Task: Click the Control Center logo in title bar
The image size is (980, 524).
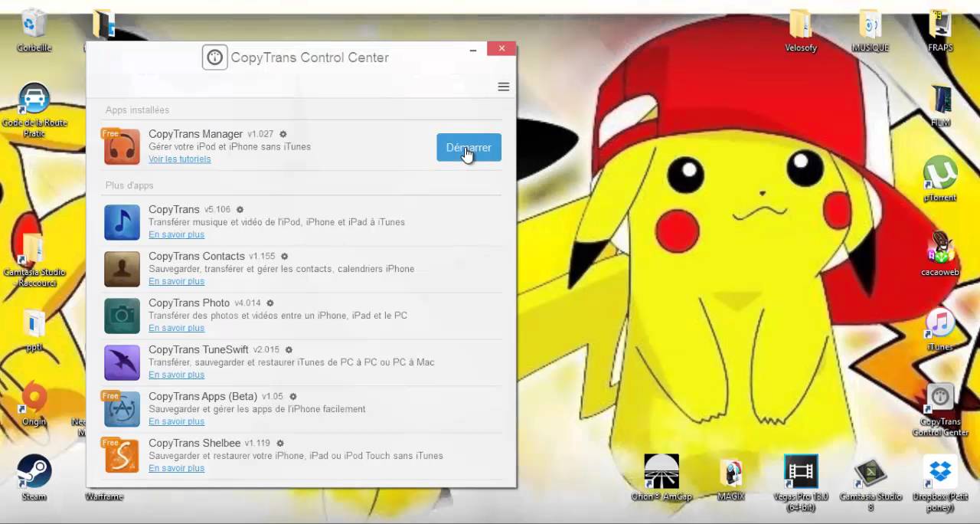Action: tap(214, 57)
